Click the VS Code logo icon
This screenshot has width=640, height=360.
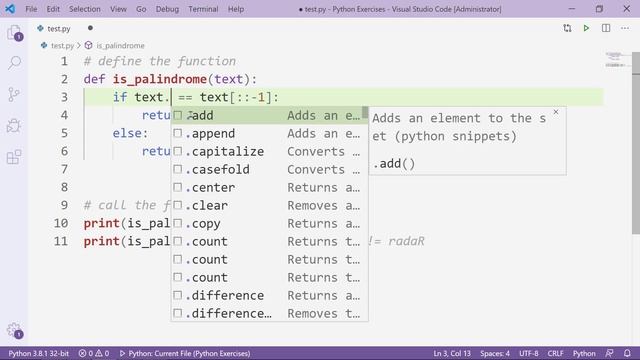point(10,9)
